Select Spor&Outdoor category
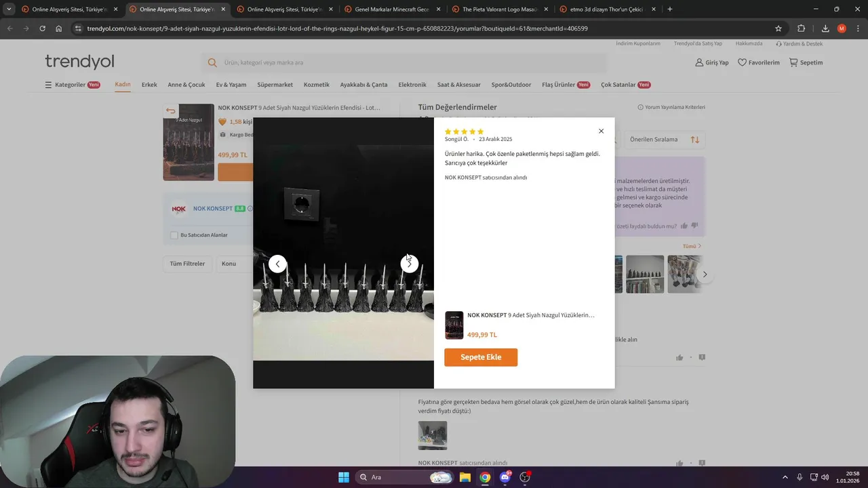 click(x=511, y=85)
